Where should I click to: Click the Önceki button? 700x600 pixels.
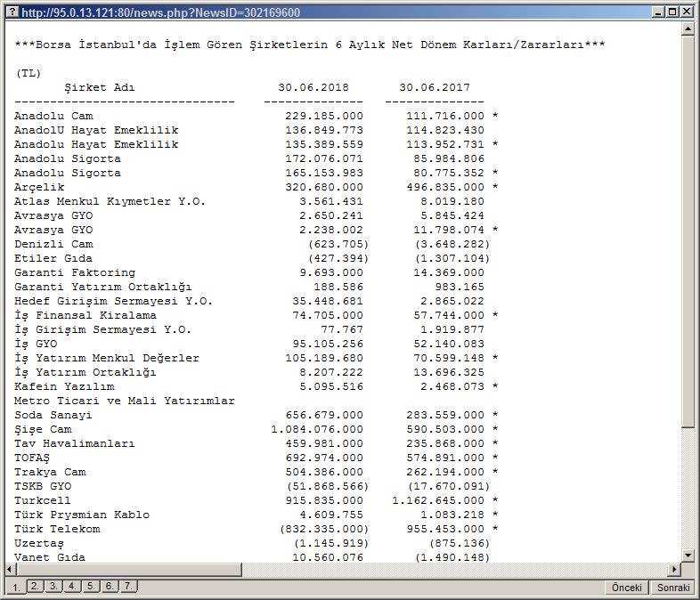627,588
